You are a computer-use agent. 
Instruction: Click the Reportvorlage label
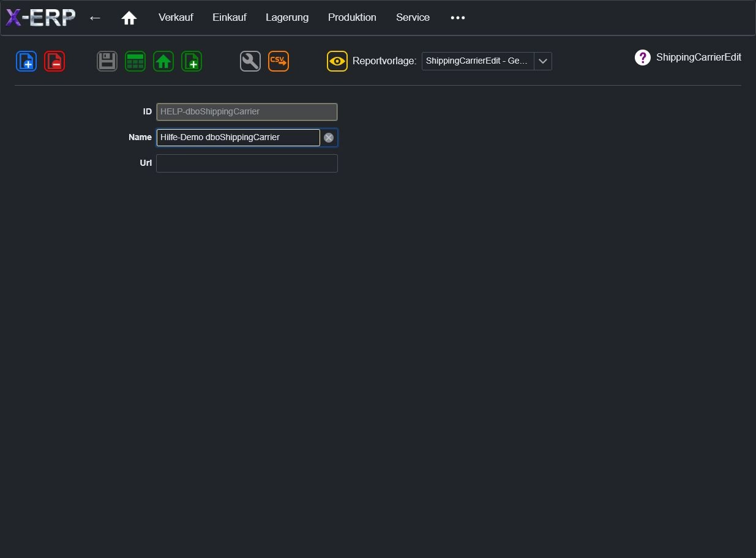[384, 61]
